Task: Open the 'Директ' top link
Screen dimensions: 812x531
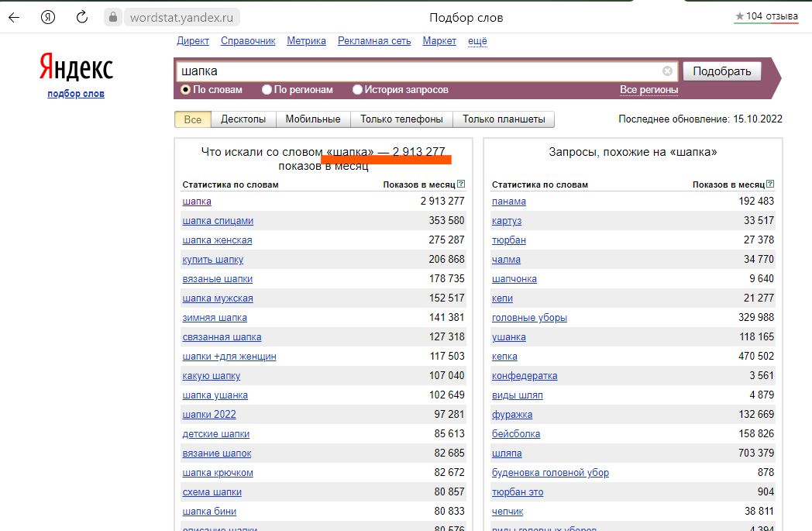Action: coord(193,41)
